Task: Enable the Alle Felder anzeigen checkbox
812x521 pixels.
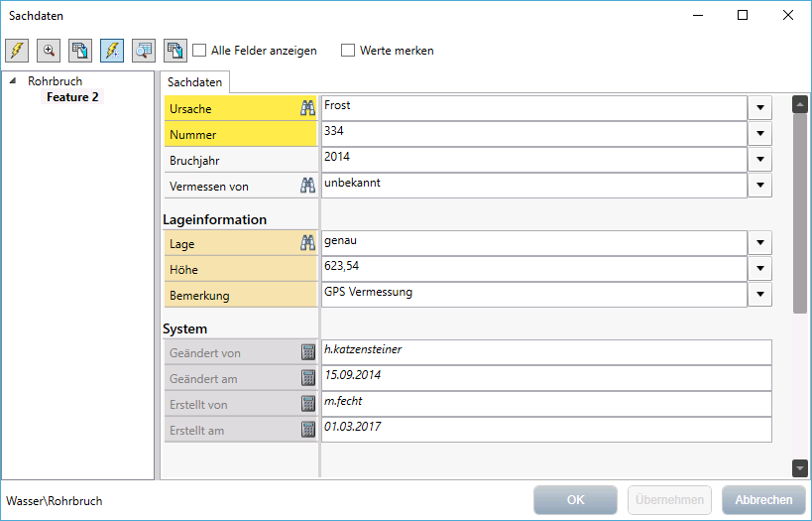Action: [199, 51]
